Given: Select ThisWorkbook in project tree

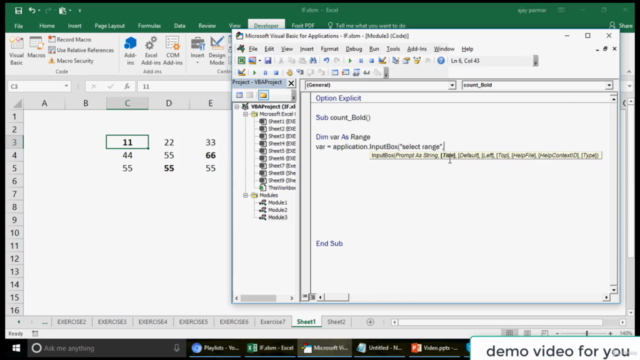Looking at the screenshot, I should coord(278,188).
